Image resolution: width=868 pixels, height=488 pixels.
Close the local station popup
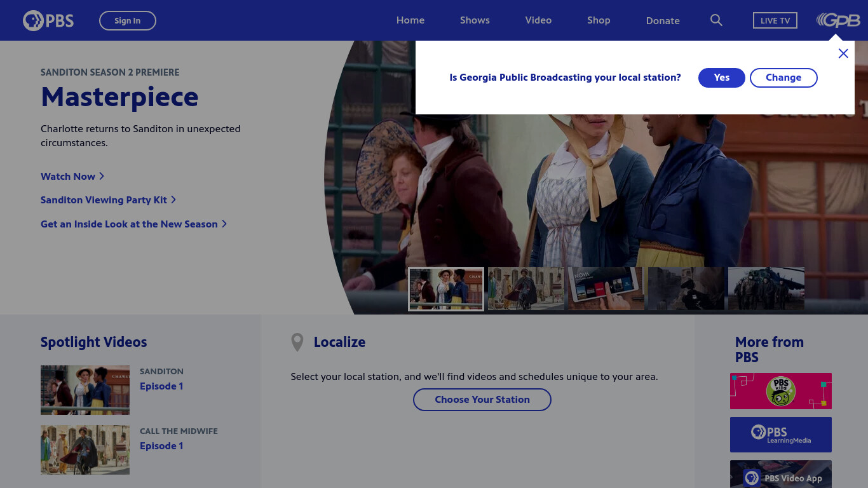point(843,53)
